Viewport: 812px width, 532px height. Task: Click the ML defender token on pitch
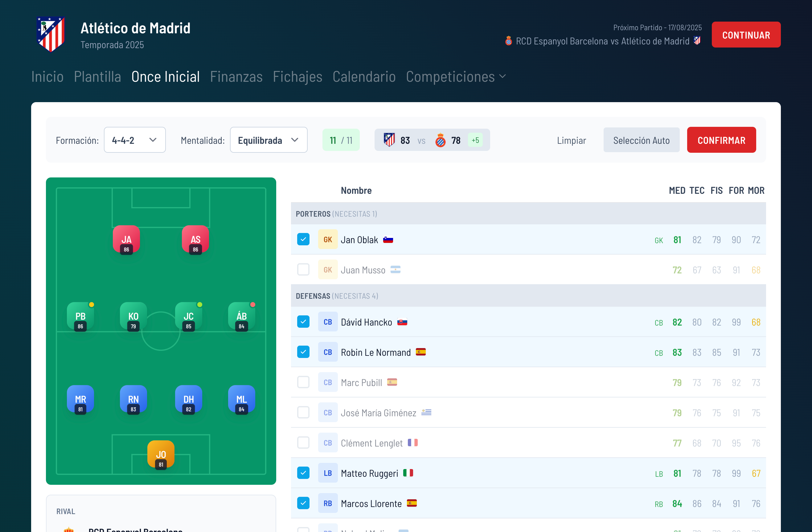pos(241,399)
